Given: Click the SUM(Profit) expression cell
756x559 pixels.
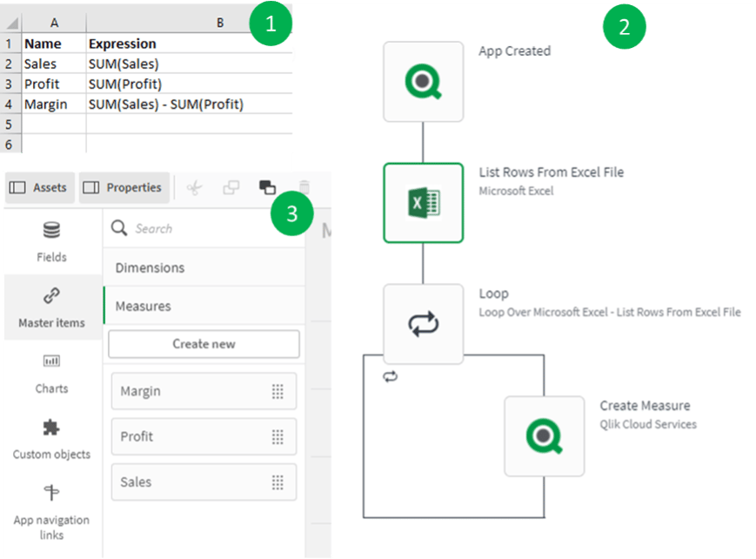Looking at the screenshot, I should pos(190,84).
